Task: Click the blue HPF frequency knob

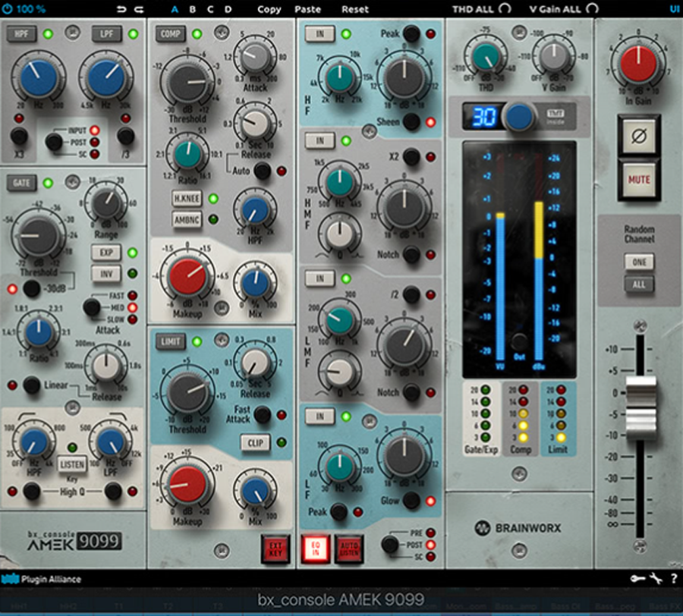Action: [39, 78]
